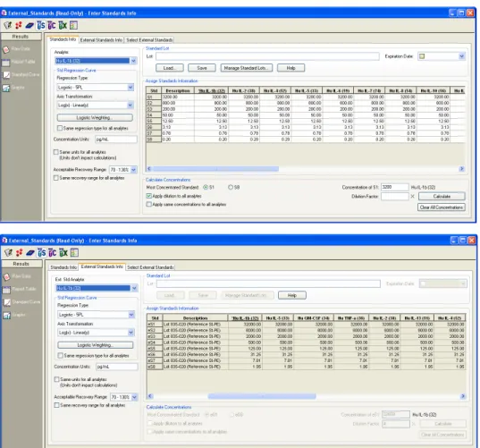The width and height of the screenshot is (480, 448).
Task: Open Acceptable Recovery Range dropdown in upper window
Action: [x=134, y=170]
